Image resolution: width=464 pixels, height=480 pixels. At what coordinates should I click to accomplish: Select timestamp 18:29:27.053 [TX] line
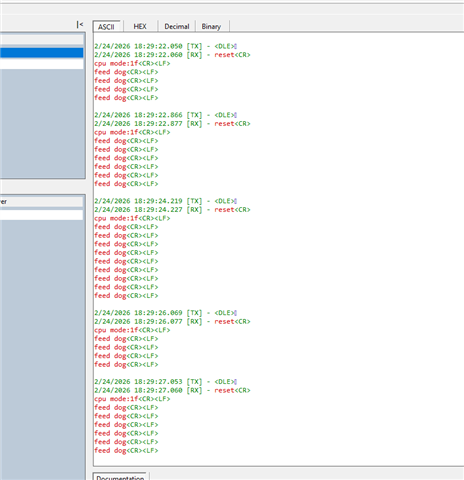click(x=166, y=382)
